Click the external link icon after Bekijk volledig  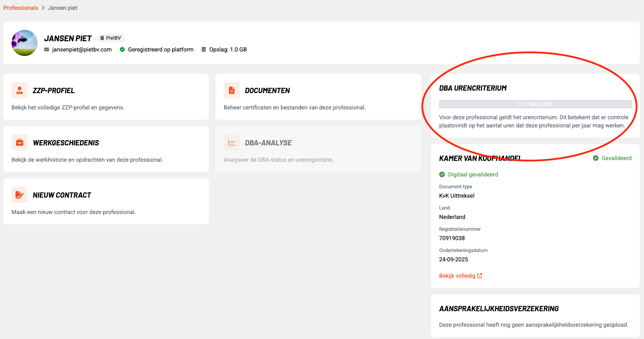(480, 276)
